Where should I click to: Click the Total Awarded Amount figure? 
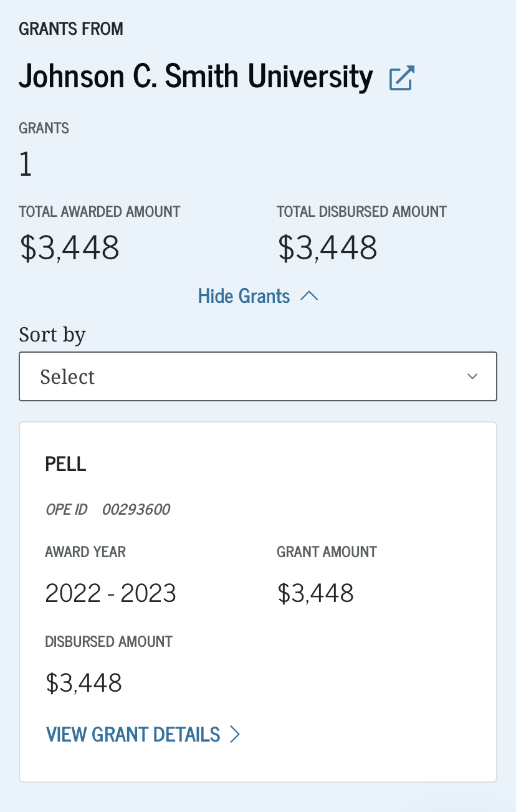69,248
